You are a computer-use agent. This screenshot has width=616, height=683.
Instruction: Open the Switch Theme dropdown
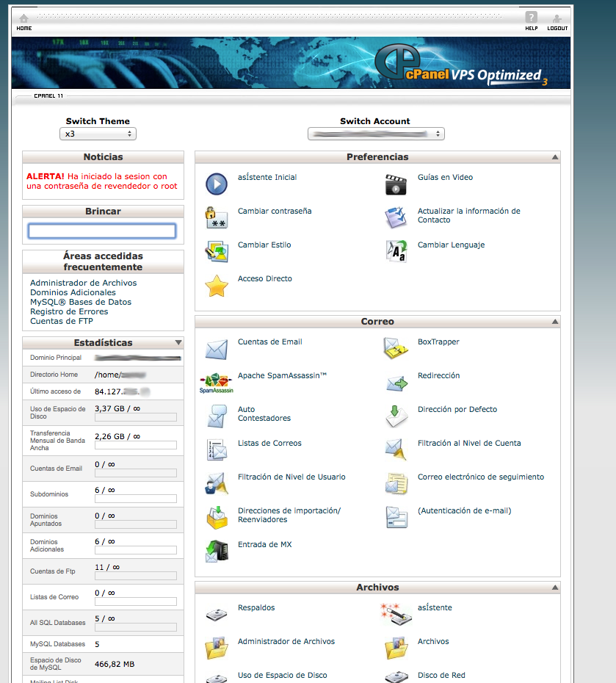click(98, 134)
